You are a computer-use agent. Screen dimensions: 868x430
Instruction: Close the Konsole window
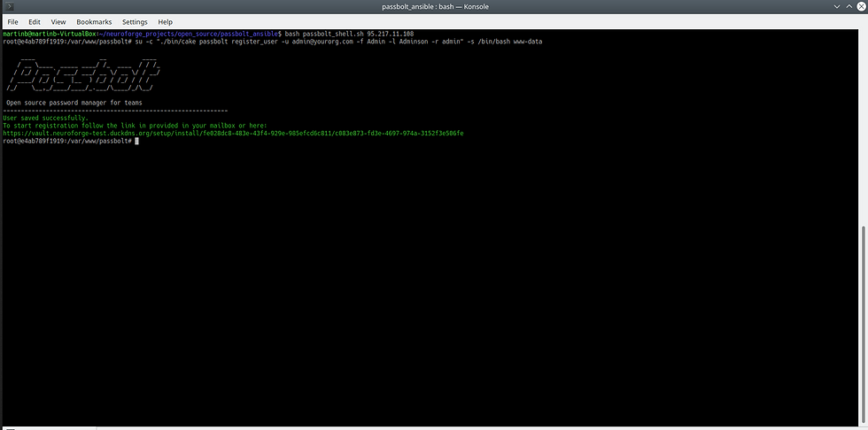[859, 6]
